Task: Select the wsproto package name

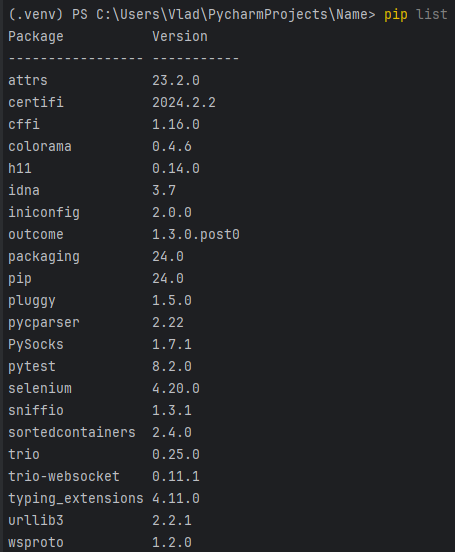Action: pos(36,543)
